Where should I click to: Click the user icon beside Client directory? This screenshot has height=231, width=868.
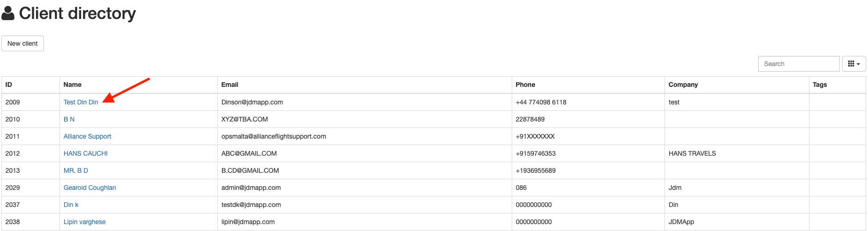[x=8, y=13]
